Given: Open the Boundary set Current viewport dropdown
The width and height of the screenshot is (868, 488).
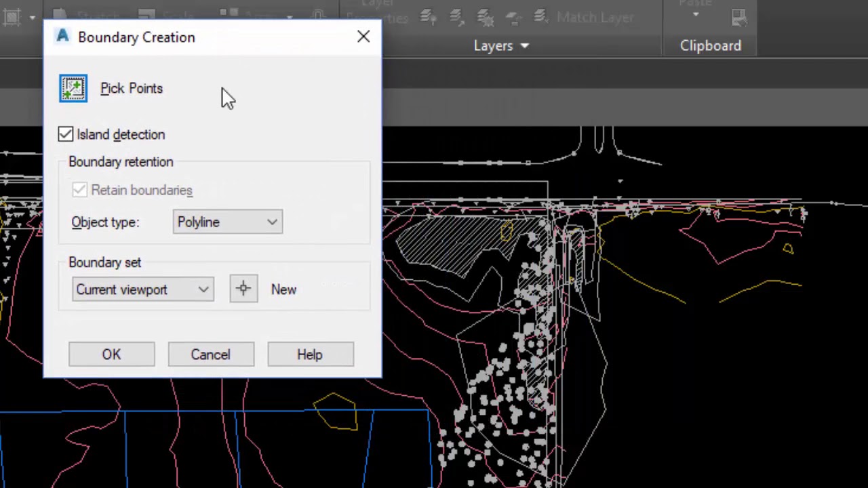Looking at the screenshot, I should point(143,289).
